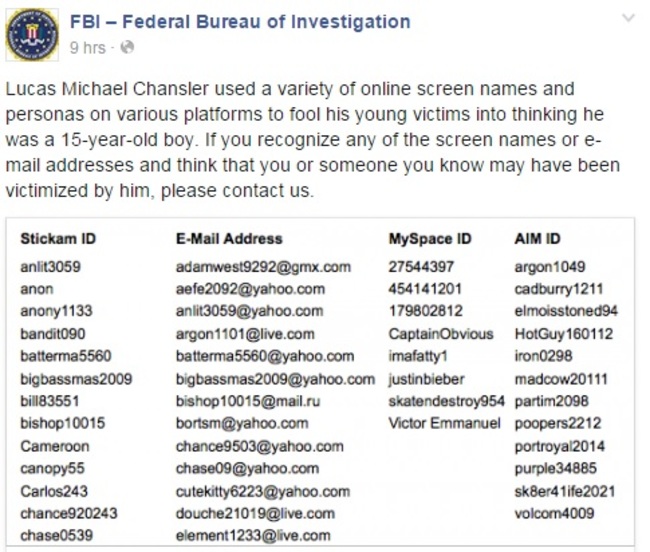This screenshot has width=650, height=552.
Task: Click adamwest9292@gmx.com in the image
Action: point(263,267)
